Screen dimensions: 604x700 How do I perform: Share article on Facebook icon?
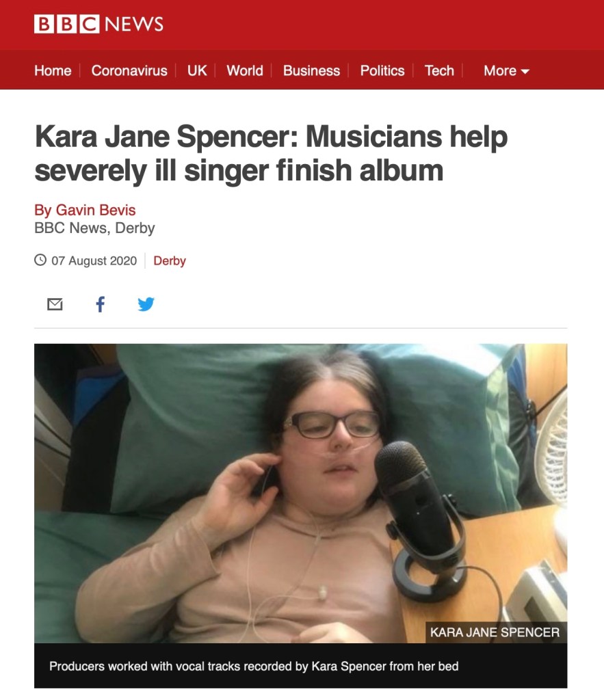(101, 304)
